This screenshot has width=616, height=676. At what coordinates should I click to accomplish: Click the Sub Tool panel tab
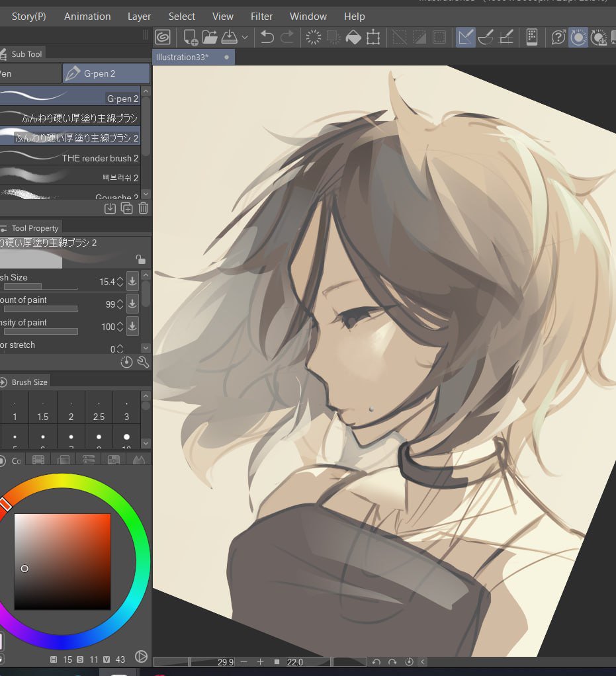coord(22,54)
